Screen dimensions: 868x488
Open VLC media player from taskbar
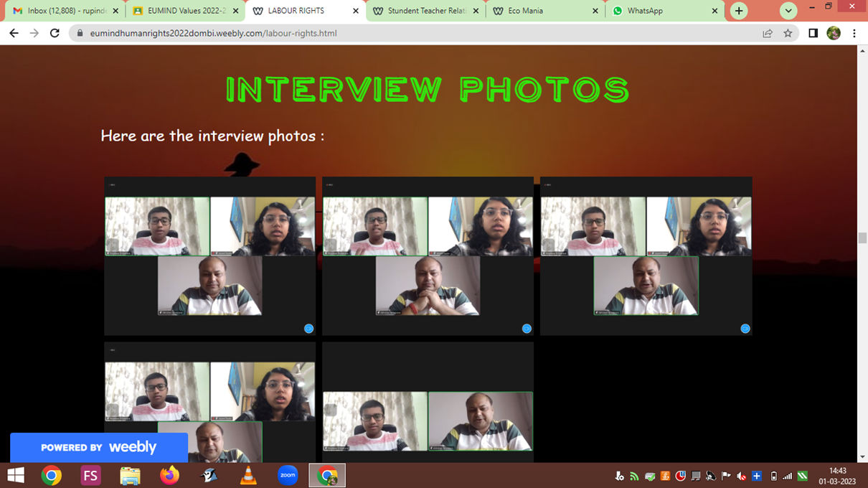248,475
